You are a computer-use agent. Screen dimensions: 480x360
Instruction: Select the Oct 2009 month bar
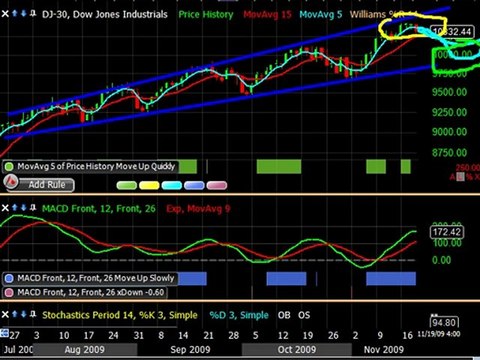(297, 350)
